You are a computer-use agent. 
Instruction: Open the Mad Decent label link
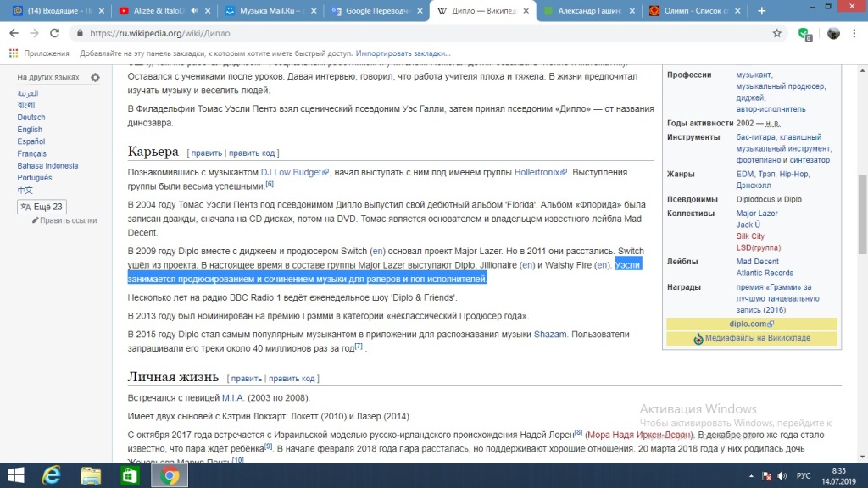pos(757,261)
